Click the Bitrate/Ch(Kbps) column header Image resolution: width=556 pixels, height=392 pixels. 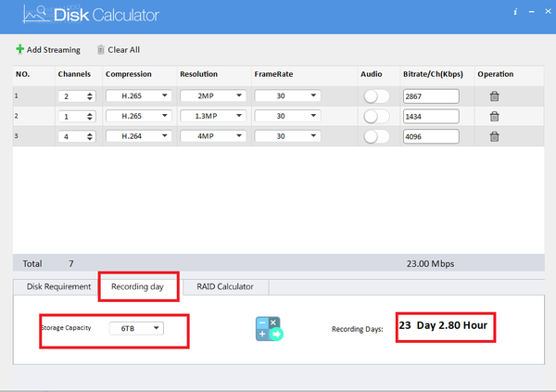pos(433,74)
